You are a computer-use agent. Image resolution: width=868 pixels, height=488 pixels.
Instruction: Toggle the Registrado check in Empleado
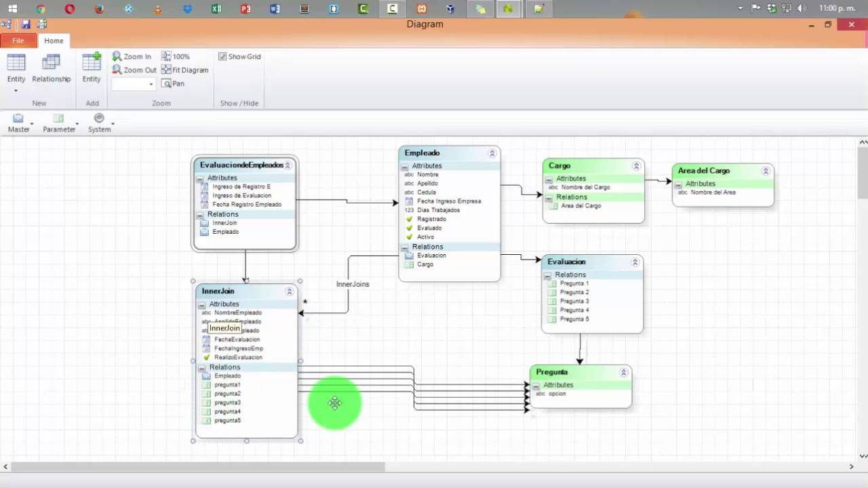coord(409,220)
